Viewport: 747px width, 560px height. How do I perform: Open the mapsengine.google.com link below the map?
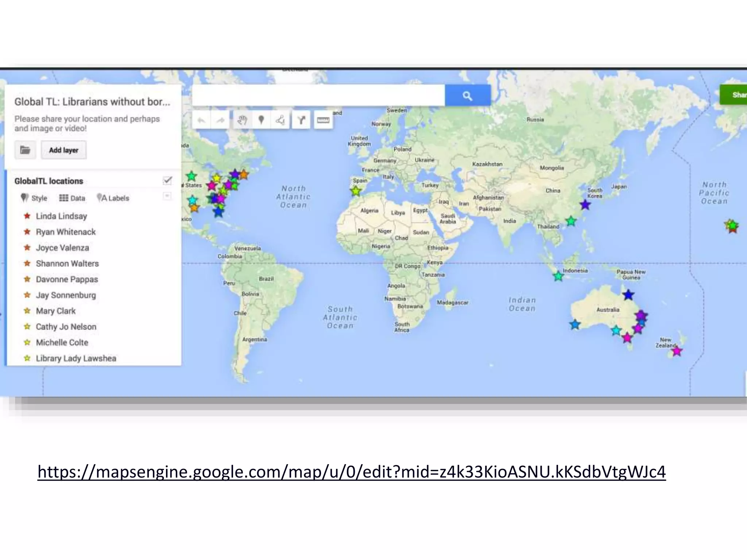[352, 472]
